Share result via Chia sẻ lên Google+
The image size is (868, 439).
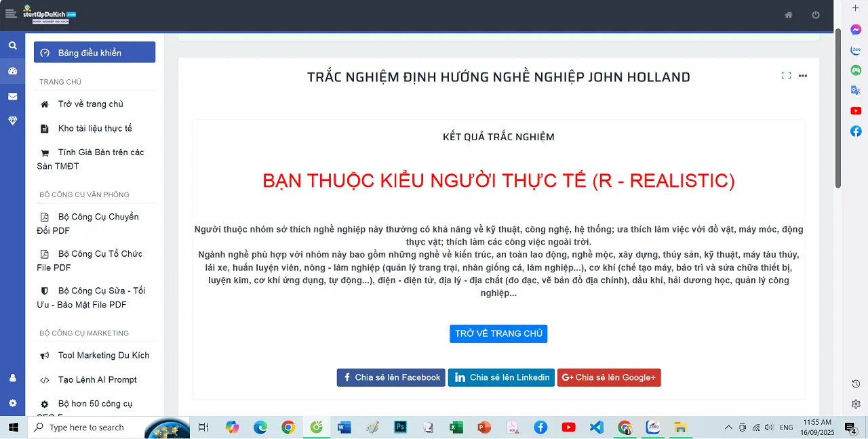(609, 377)
